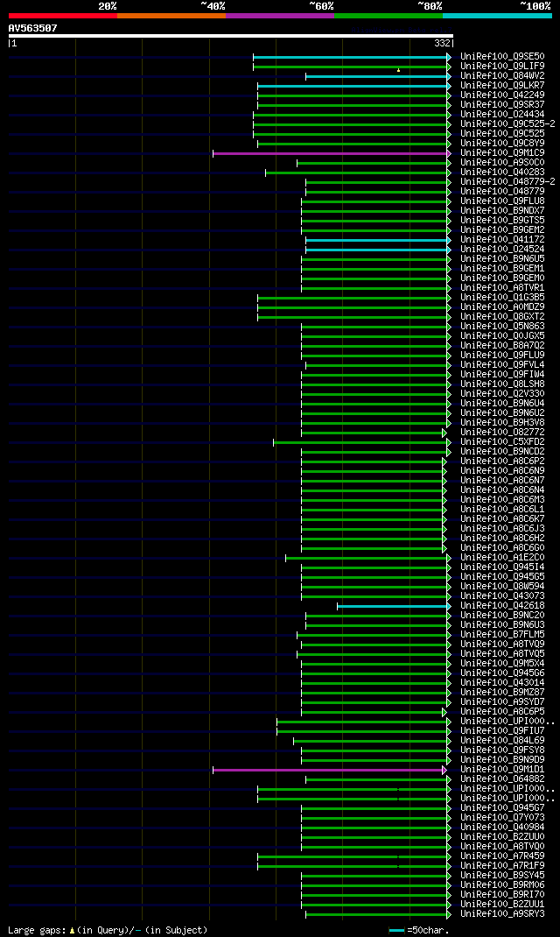The image size is (560, 937).
Task: Select the UniRef100_A8C6G0 label
Action: [x=502, y=548]
